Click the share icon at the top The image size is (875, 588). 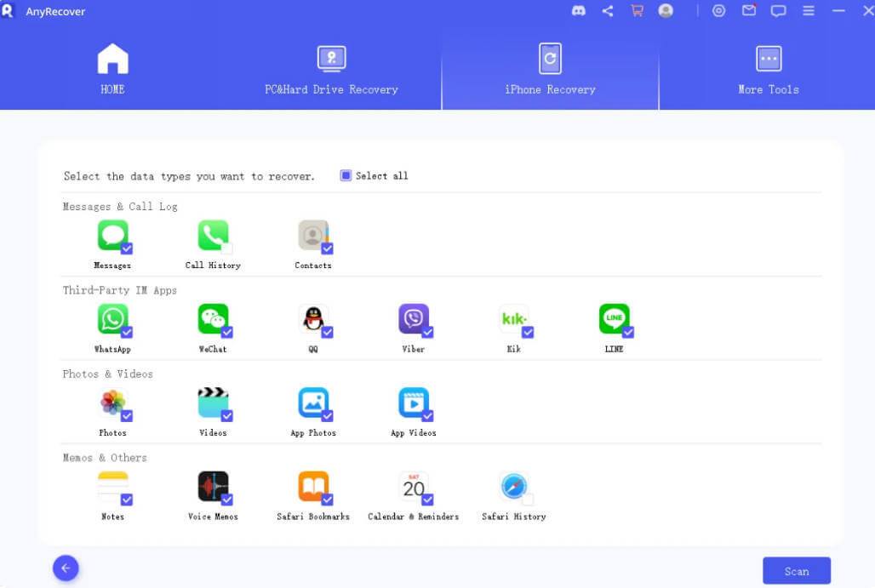point(608,11)
